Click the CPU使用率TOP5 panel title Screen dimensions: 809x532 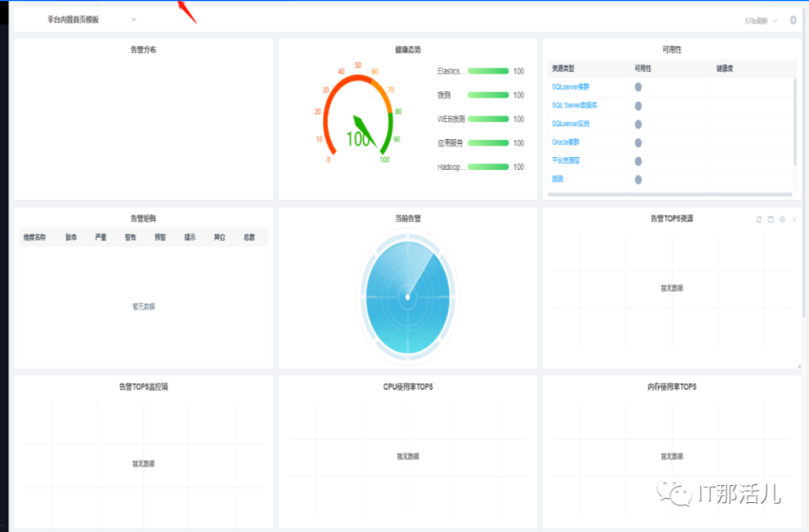(408, 386)
